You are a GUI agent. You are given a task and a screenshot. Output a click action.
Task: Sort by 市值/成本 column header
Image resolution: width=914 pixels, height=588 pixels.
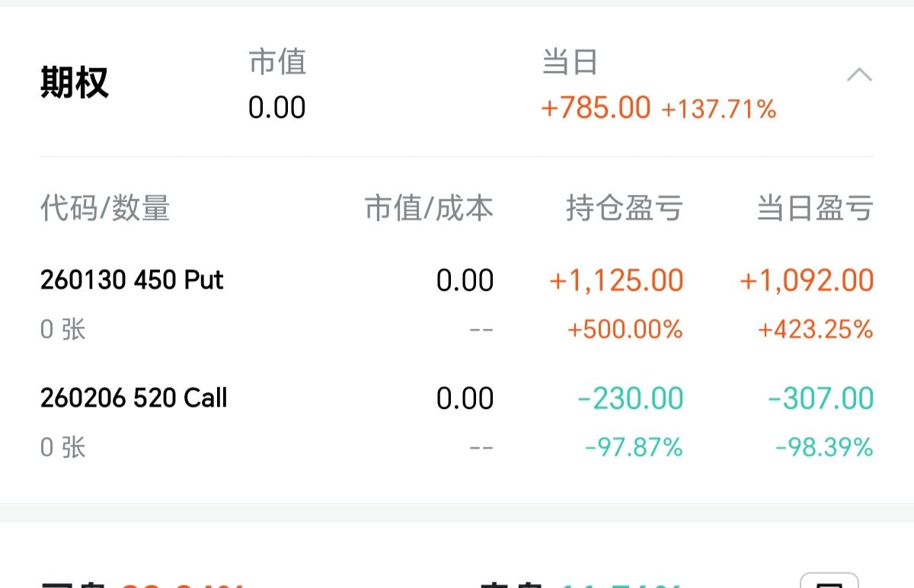(429, 208)
